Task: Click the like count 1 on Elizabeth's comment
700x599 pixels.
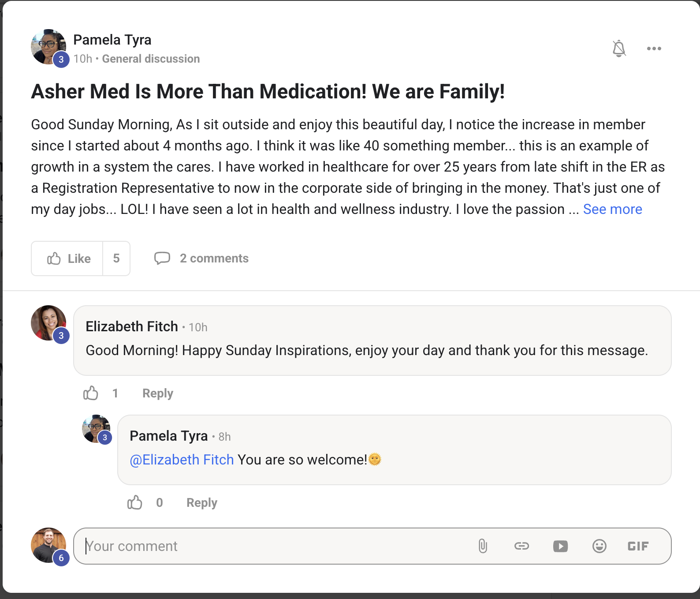Action: [x=115, y=393]
